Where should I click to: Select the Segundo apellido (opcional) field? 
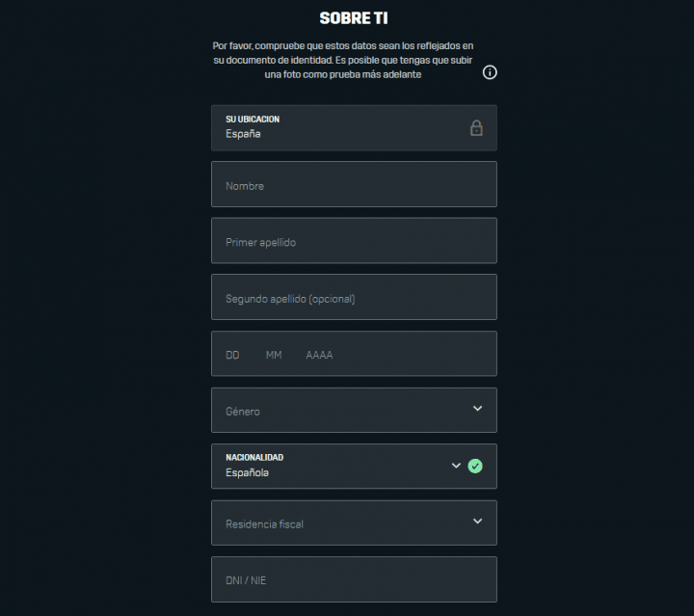tap(354, 297)
